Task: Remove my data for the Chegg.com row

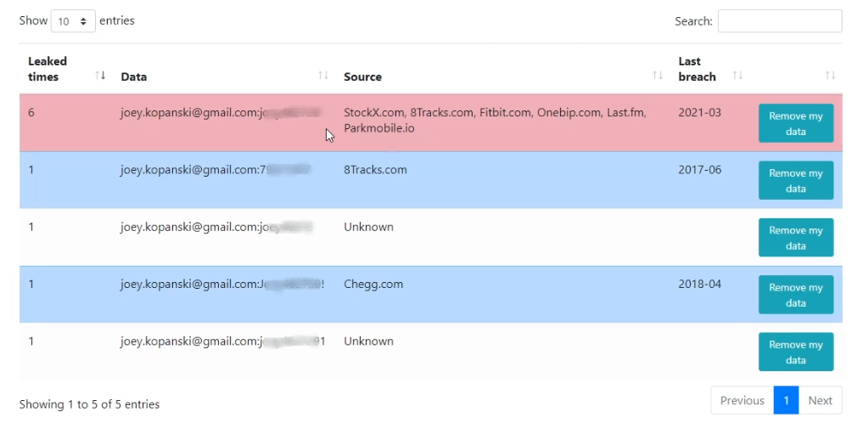Action: click(x=796, y=295)
